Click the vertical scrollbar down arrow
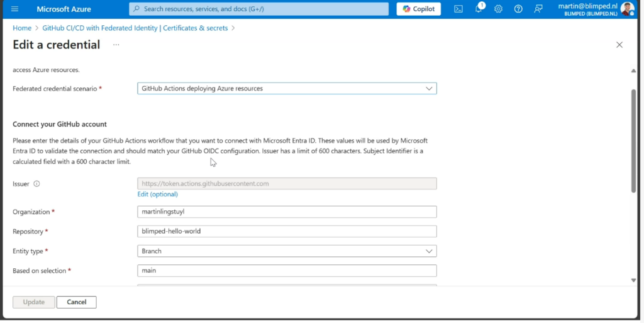The height and width of the screenshot is (323, 644). click(633, 280)
